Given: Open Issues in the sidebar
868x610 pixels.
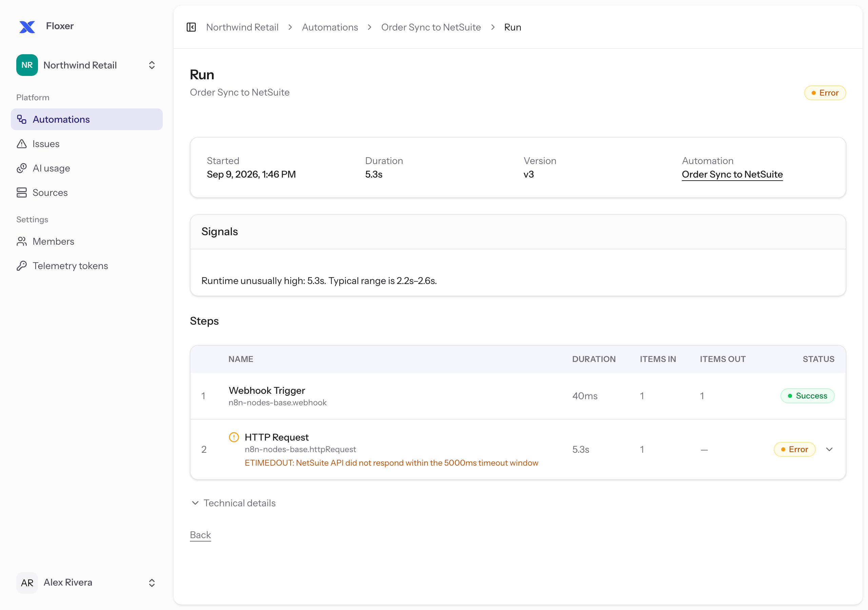Looking at the screenshot, I should click(x=87, y=144).
